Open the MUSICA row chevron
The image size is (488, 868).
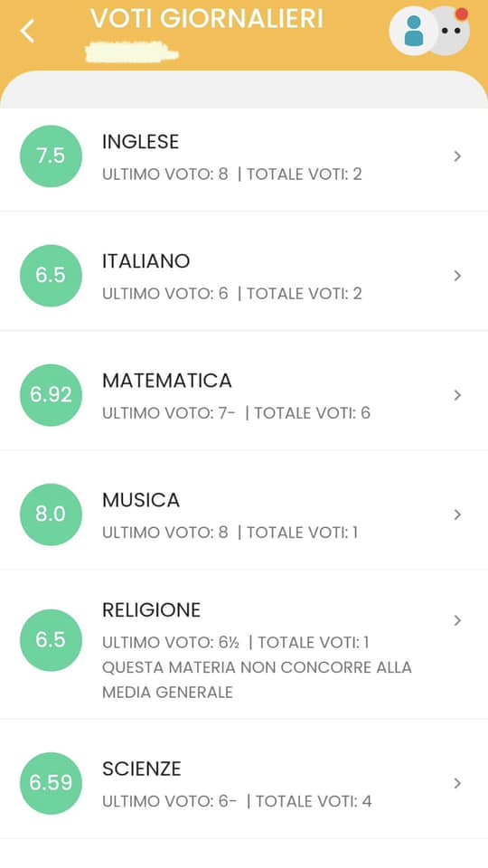(x=457, y=514)
